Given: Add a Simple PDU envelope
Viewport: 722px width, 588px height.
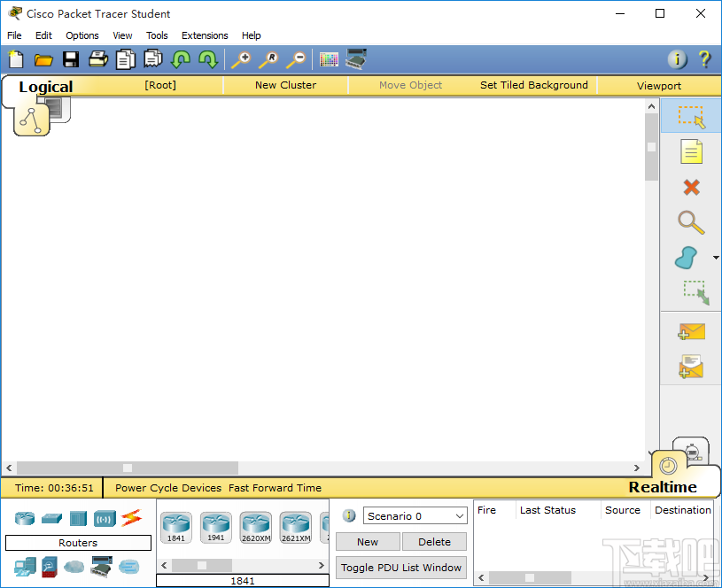Looking at the screenshot, I should 691,331.
